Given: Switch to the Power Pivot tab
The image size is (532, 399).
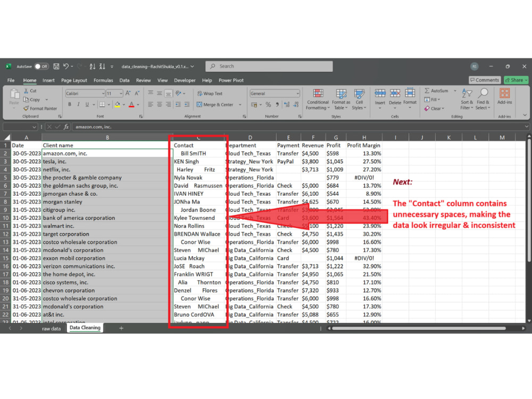Looking at the screenshot, I should pos(231,80).
